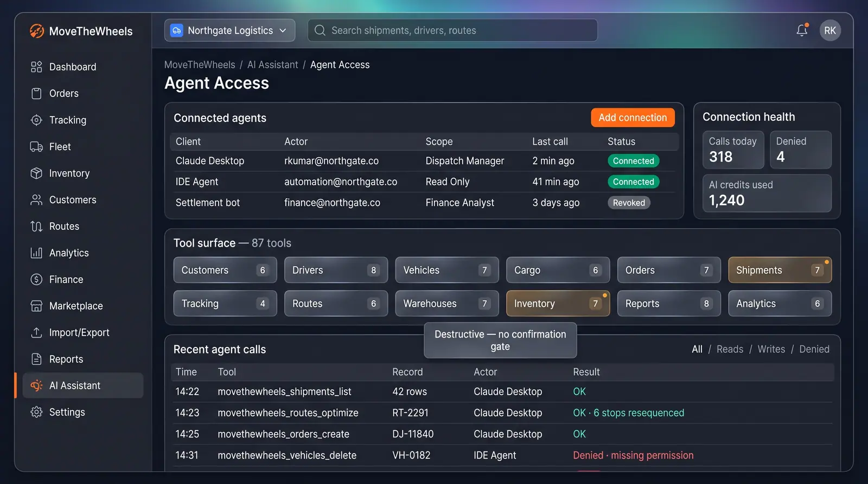Select the movethewheels_orders_create call
Viewport: 868px width, 484px height.
[502, 434]
